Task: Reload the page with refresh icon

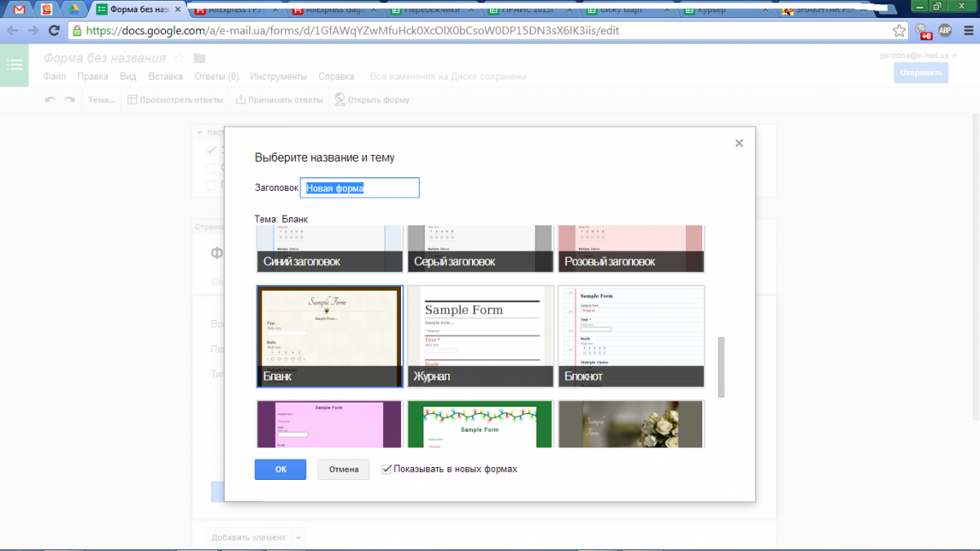Action: tap(54, 30)
